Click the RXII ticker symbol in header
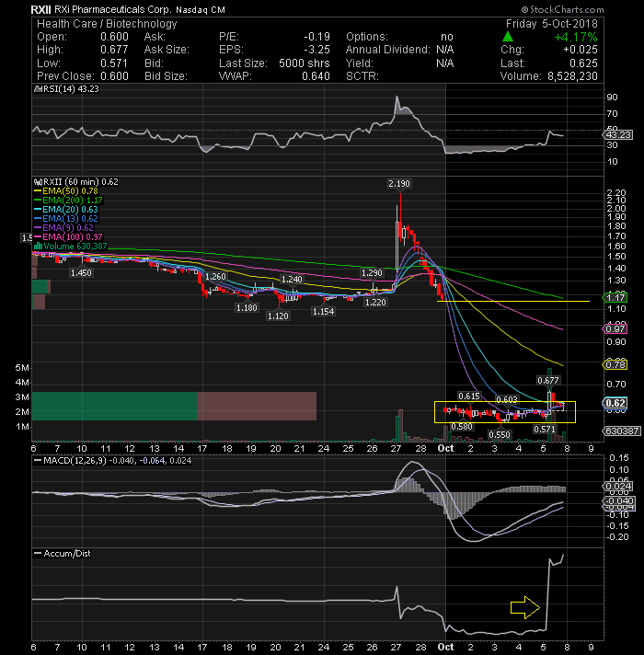This screenshot has width=644, height=655. (40, 9)
